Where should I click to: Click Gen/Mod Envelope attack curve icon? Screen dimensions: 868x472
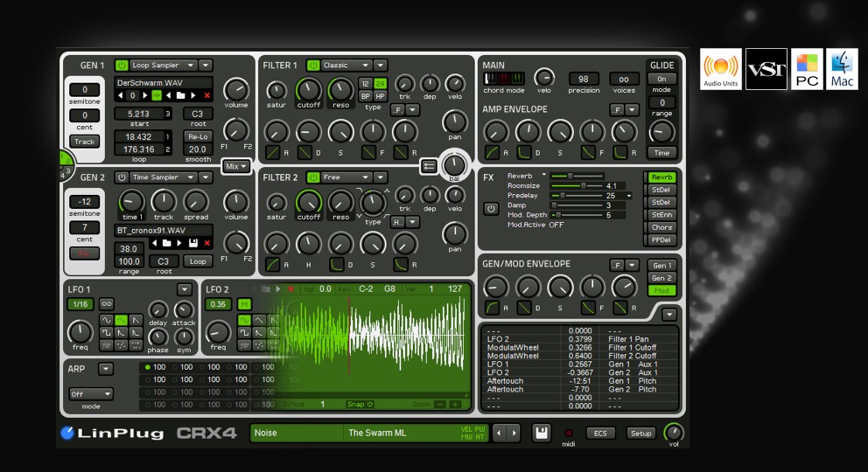492,308
